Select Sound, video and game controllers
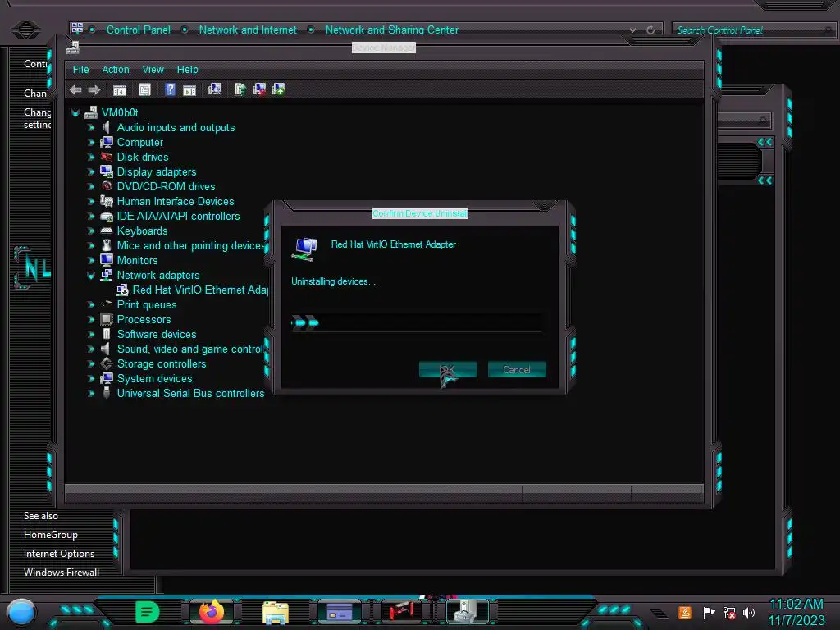The image size is (840, 630). pos(190,349)
